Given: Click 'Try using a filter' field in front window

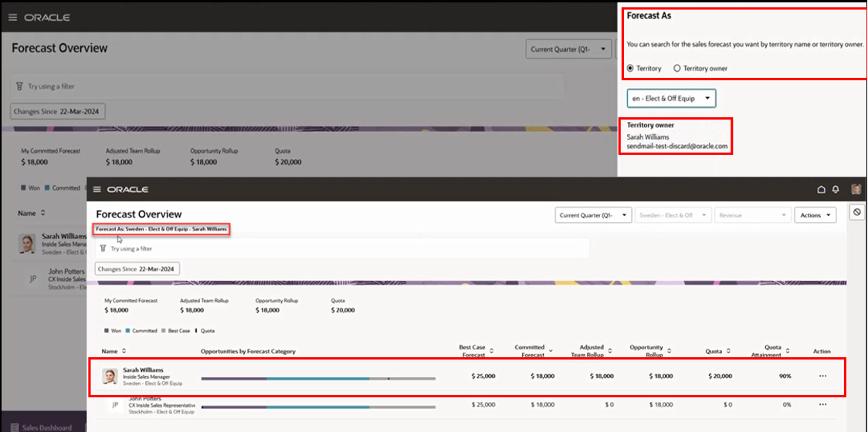Looking at the screenshot, I should click(x=343, y=249).
